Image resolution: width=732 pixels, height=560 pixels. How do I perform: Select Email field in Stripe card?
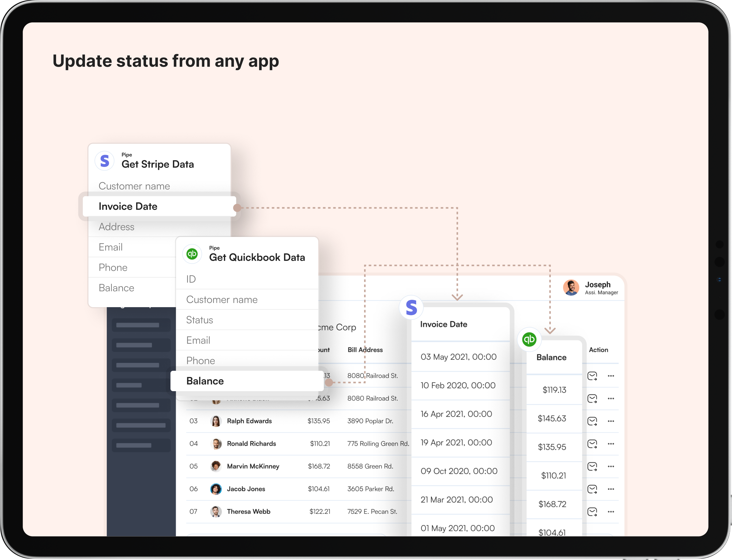(x=132, y=247)
